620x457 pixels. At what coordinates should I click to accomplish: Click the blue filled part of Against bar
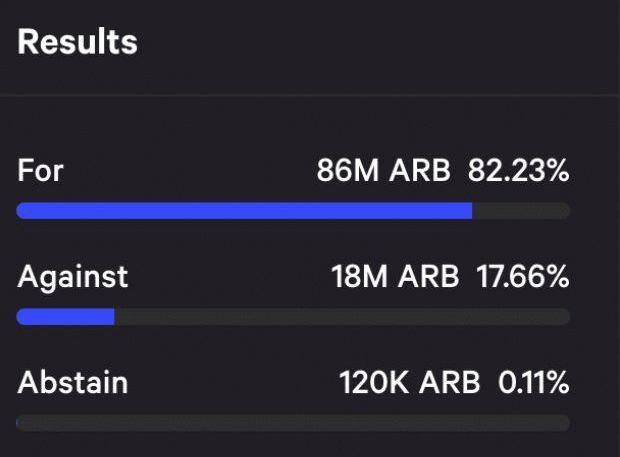tap(66, 317)
